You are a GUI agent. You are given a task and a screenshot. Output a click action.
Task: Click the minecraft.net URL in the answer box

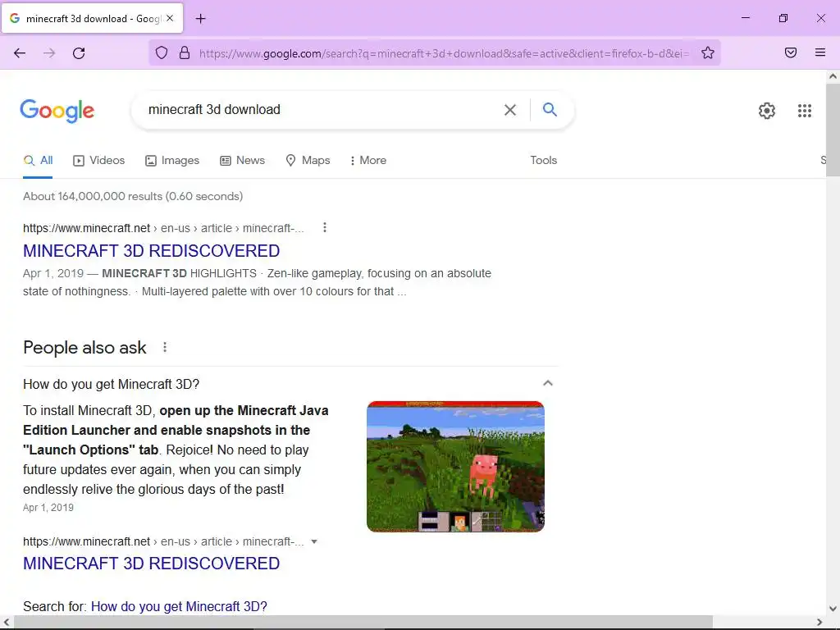(x=163, y=541)
